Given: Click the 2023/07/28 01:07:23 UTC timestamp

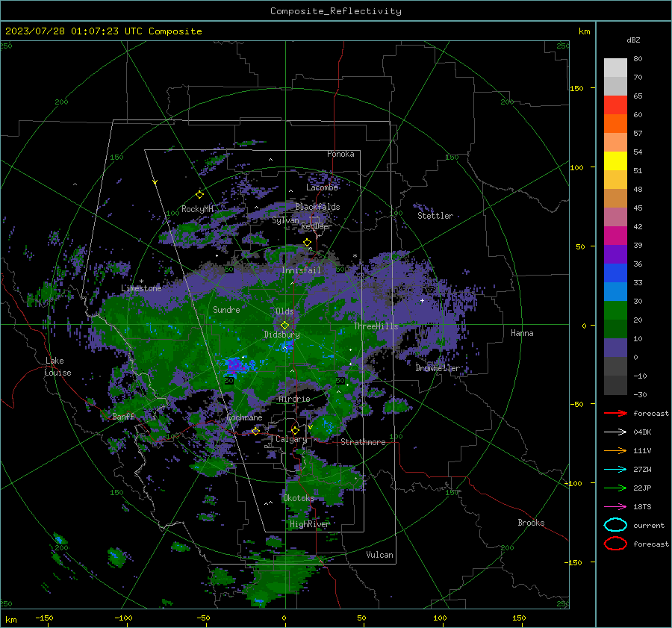Looking at the screenshot, I should pyautogui.click(x=103, y=31).
